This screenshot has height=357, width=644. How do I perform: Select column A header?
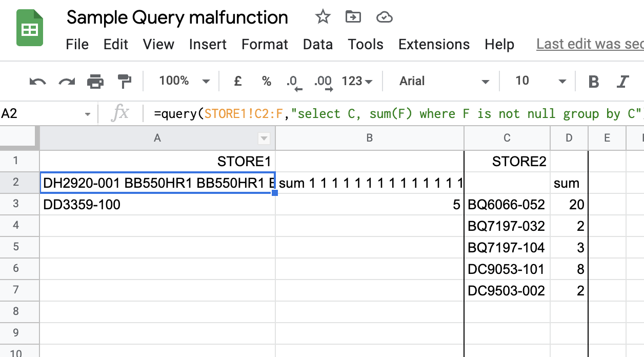click(x=157, y=138)
